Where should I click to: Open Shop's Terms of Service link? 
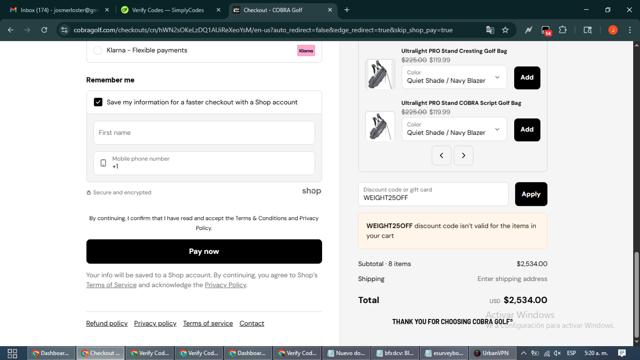pos(111,285)
